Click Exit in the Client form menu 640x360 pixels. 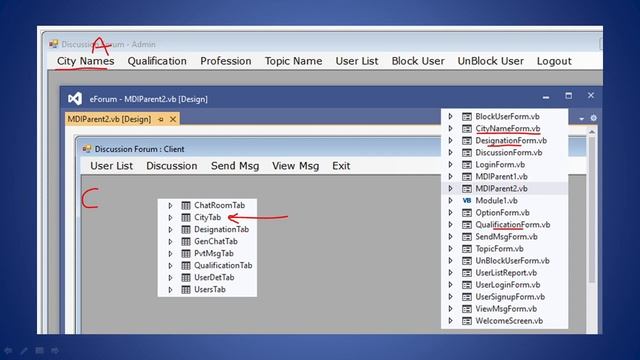coord(341,166)
